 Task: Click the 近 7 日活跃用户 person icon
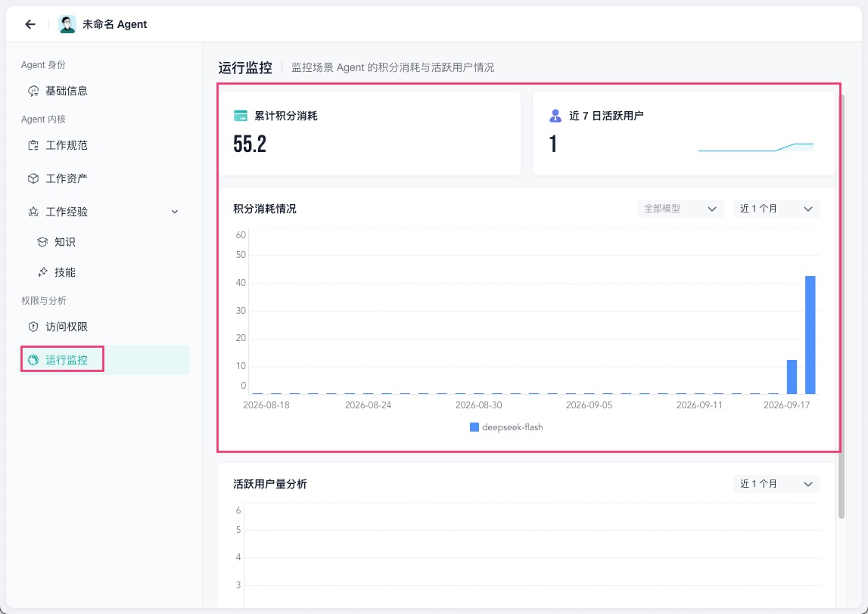(x=555, y=116)
